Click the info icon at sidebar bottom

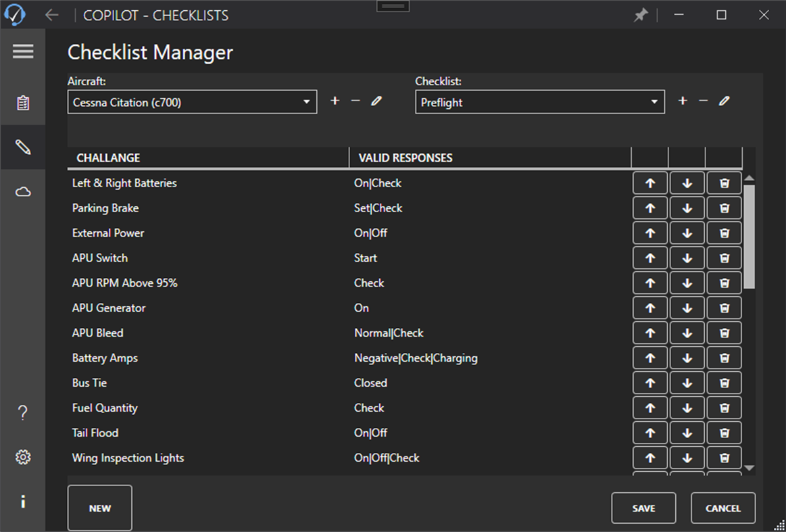(x=23, y=501)
